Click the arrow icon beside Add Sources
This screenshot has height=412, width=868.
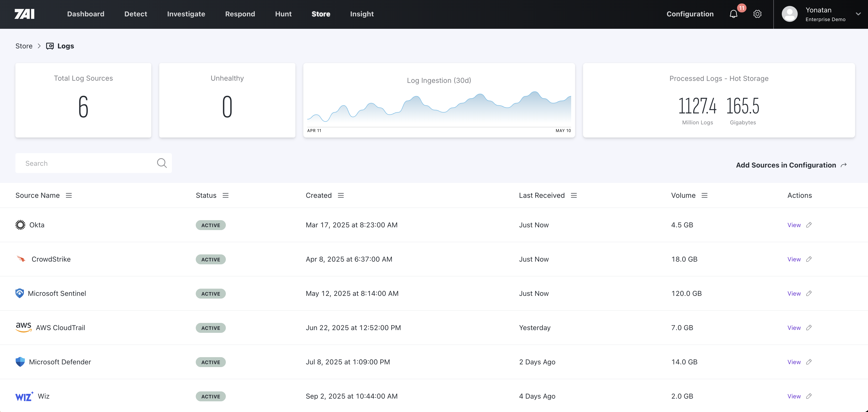pos(843,165)
